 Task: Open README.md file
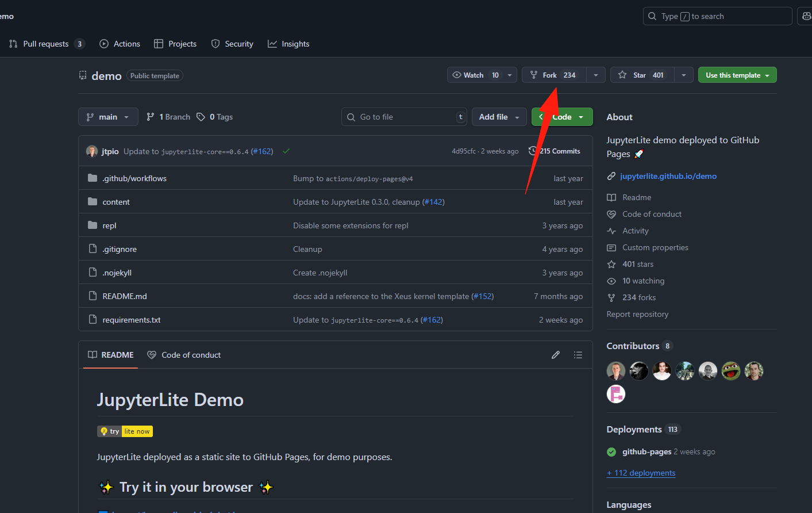125,296
